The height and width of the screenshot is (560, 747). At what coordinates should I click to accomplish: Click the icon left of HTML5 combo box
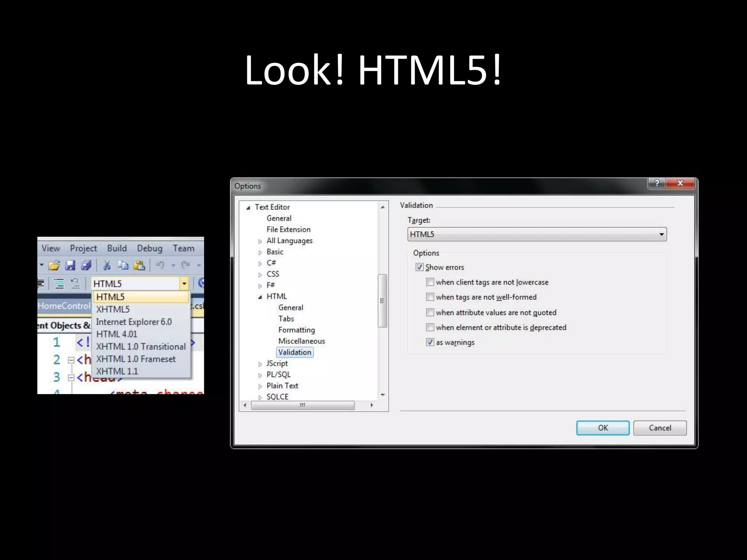[75, 283]
